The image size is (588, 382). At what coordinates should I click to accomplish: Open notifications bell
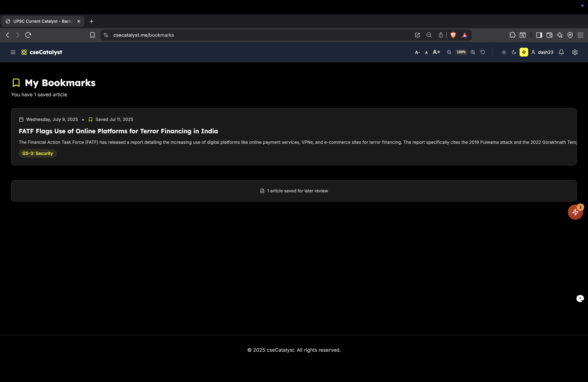561,52
